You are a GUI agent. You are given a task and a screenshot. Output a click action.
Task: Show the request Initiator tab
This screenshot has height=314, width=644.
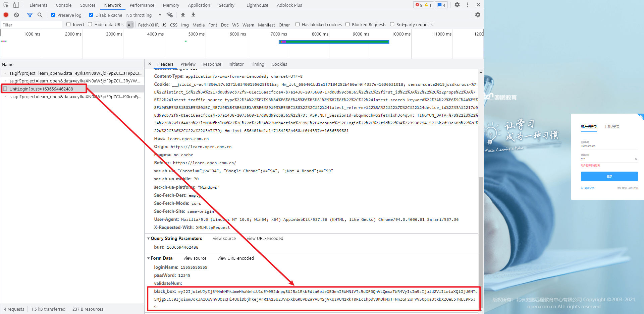[x=236, y=64]
